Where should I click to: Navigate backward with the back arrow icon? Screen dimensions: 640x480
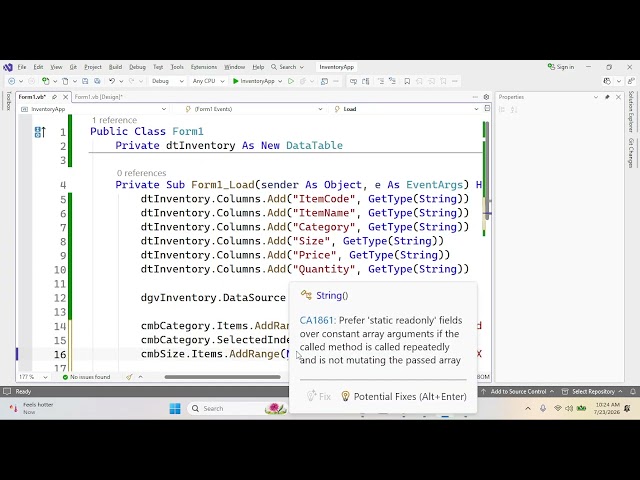point(11,81)
